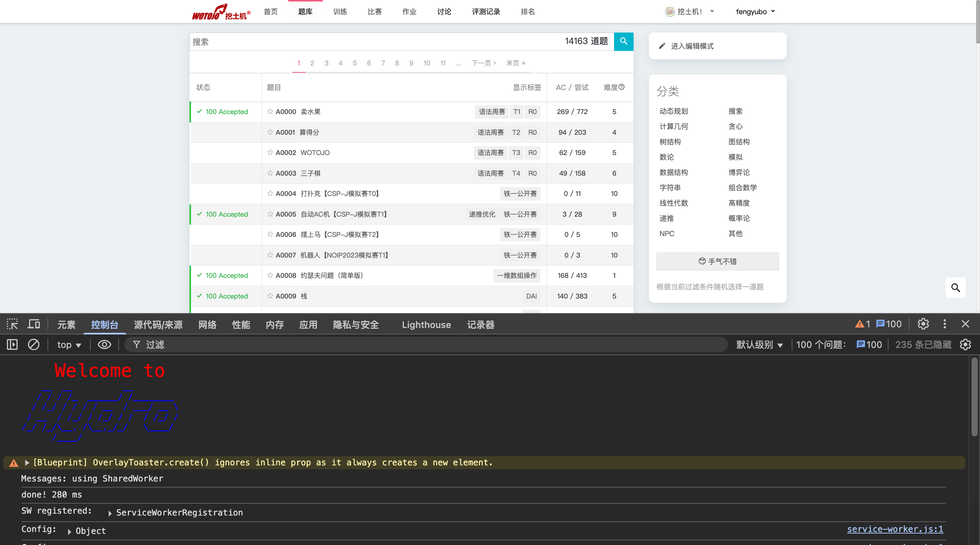Open DevTools three-dot customize menu
The image size is (980, 545).
point(944,324)
